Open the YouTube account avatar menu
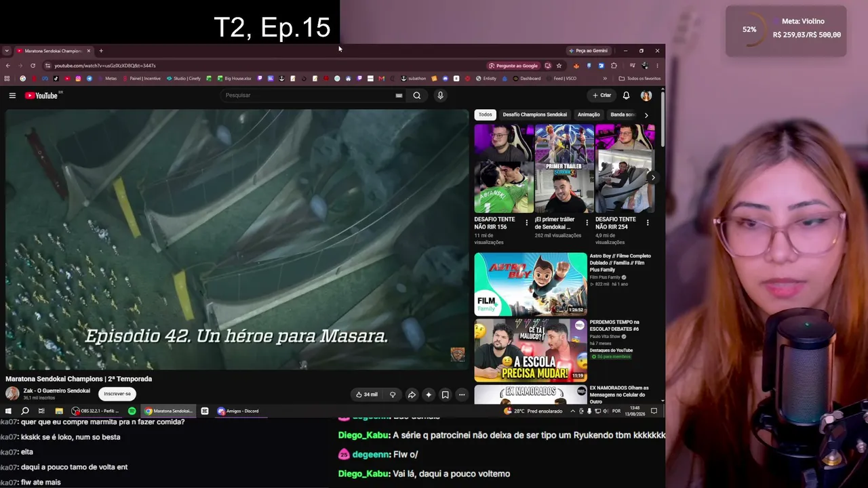 (x=646, y=96)
